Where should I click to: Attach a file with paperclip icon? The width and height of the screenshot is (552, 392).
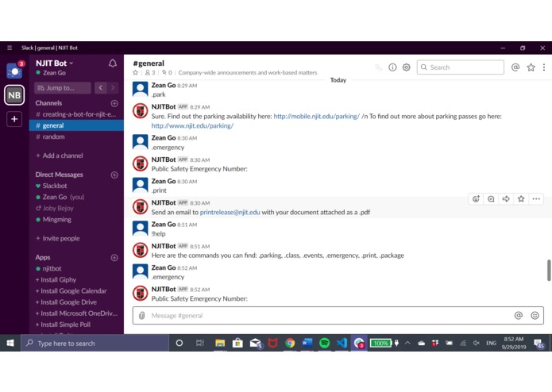point(141,315)
